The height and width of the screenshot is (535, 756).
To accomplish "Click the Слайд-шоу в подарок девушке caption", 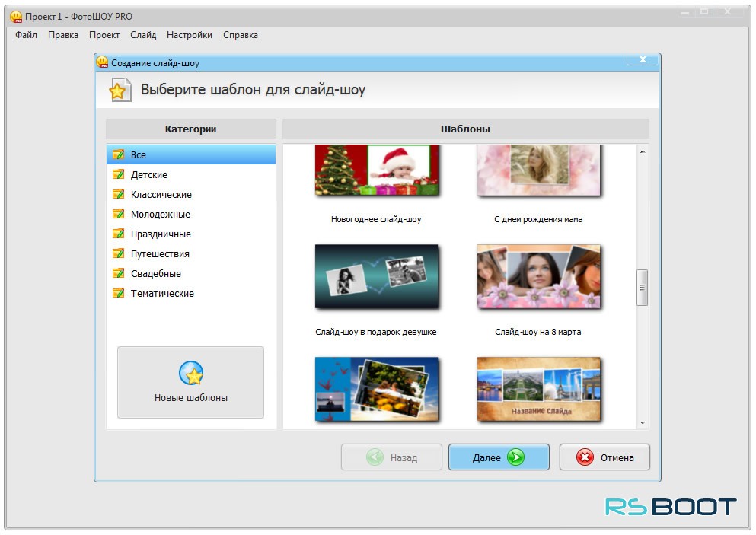I will click(x=376, y=332).
